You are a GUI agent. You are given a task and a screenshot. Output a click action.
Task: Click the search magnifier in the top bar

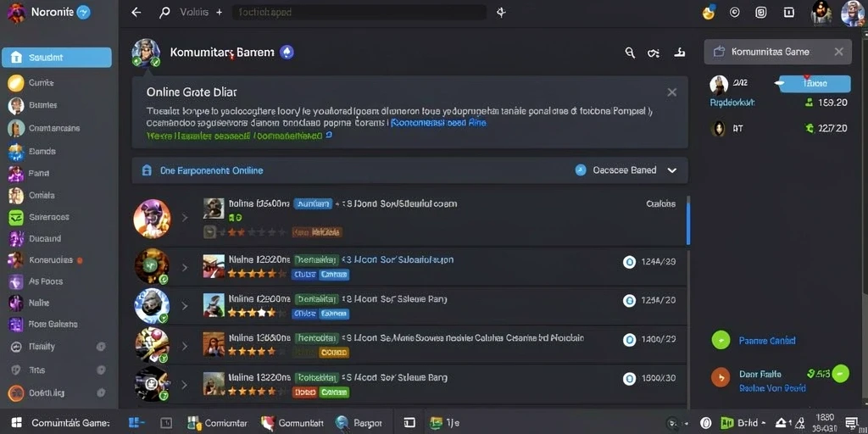tap(164, 12)
